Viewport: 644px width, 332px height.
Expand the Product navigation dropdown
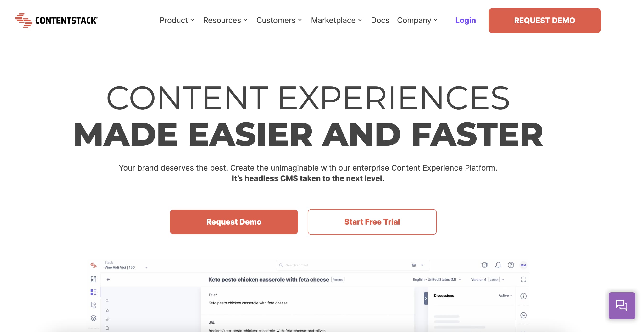pyautogui.click(x=176, y=20)
